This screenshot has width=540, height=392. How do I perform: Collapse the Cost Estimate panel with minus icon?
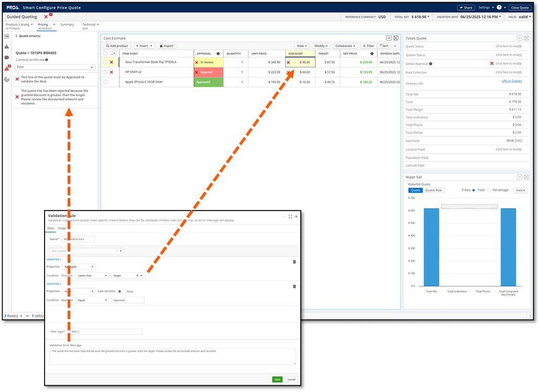(388, 38)
